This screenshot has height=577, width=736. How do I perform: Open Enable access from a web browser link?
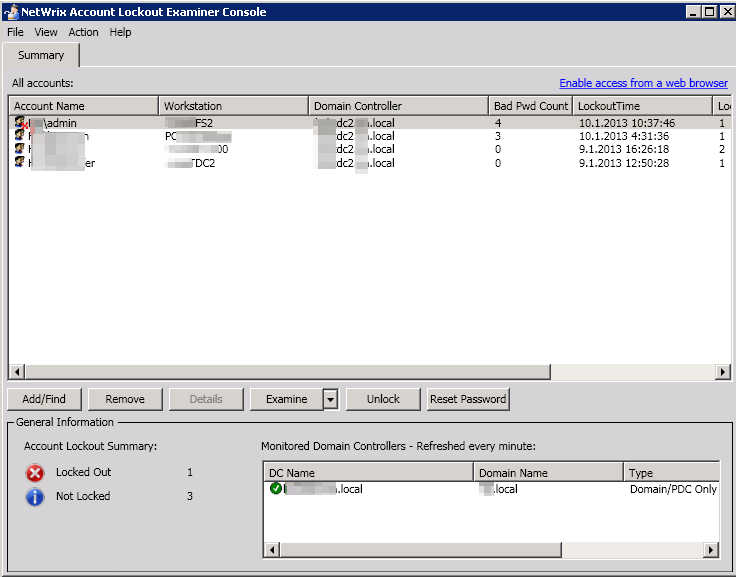[643, 83]
